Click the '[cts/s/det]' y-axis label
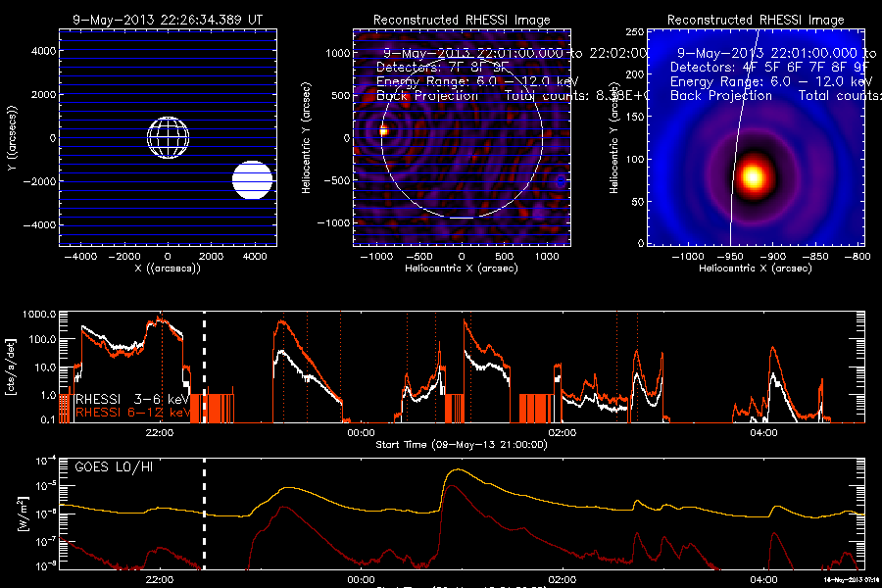The width and height of the screenshot is (882, 588). [10, 367]
